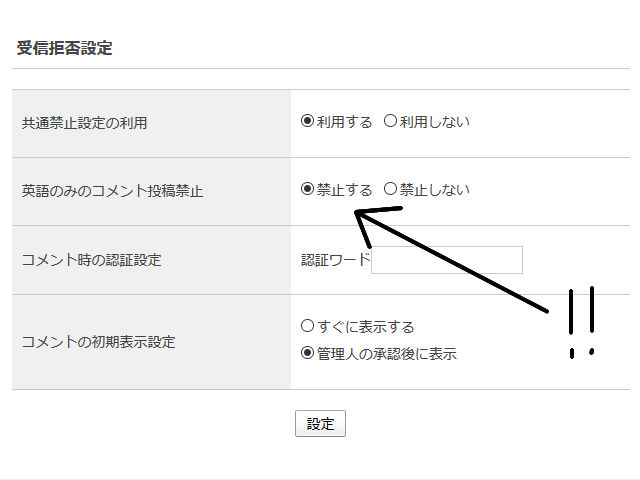This screenshot has width=640, height=480.
Task: Select the 管理人の承認後に表示 radio button
Action: (x=308, y=352)
